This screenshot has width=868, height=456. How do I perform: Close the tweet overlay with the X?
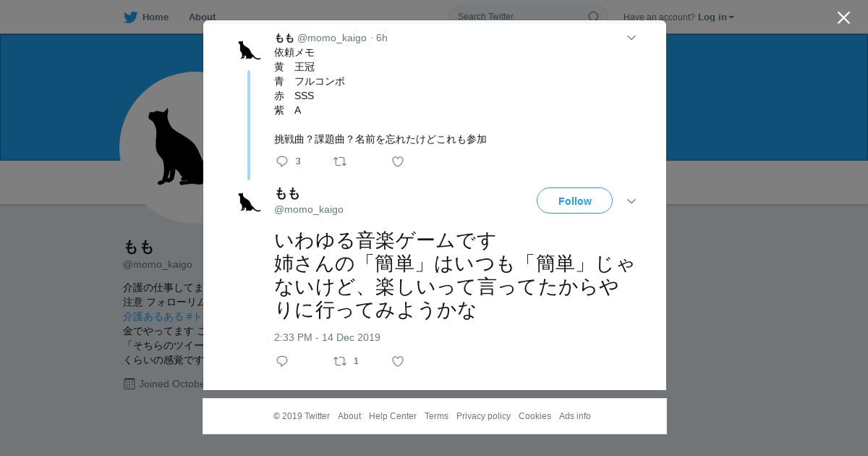[843, 17]
